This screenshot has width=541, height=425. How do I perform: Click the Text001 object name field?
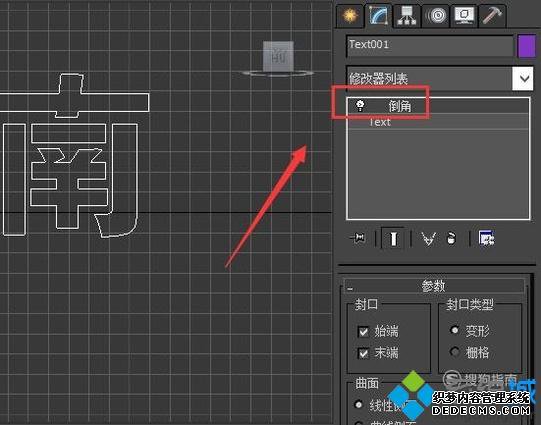[430, 46]
